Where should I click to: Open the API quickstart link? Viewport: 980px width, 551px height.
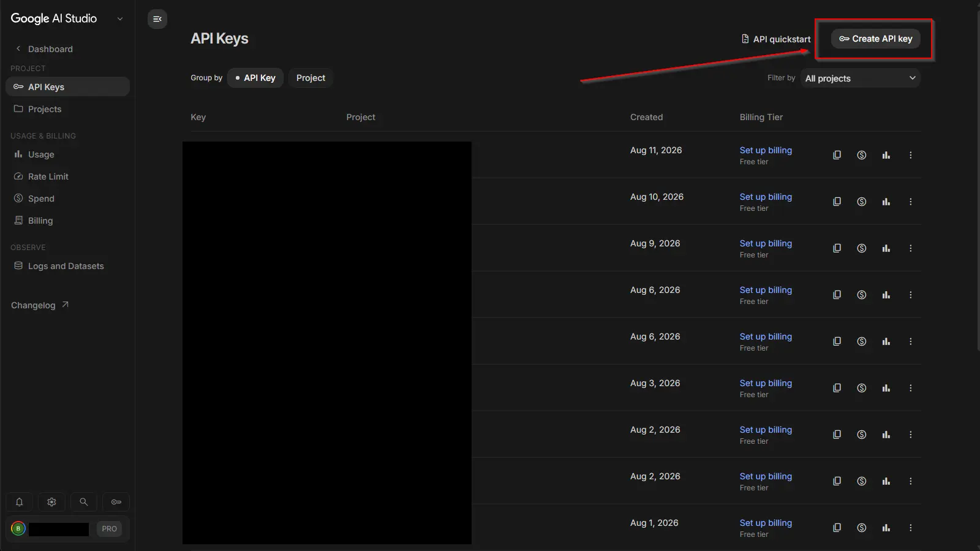tap(776, 39)
